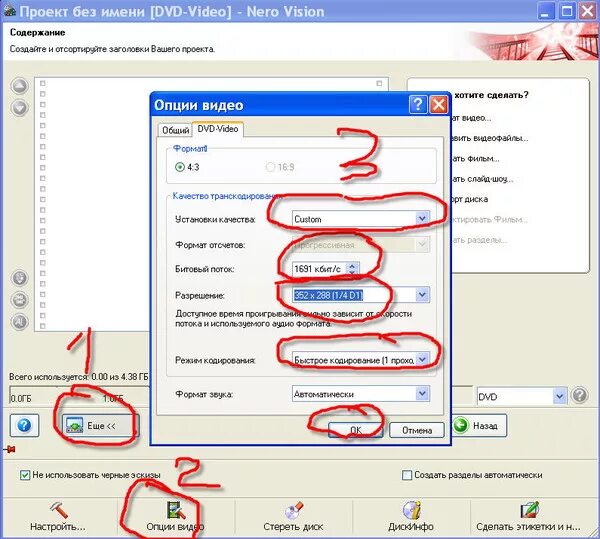Click the green Назад arrow icon
Viewport: 600px width, 539px height.
pyautogui.click(x=461, y=425)
